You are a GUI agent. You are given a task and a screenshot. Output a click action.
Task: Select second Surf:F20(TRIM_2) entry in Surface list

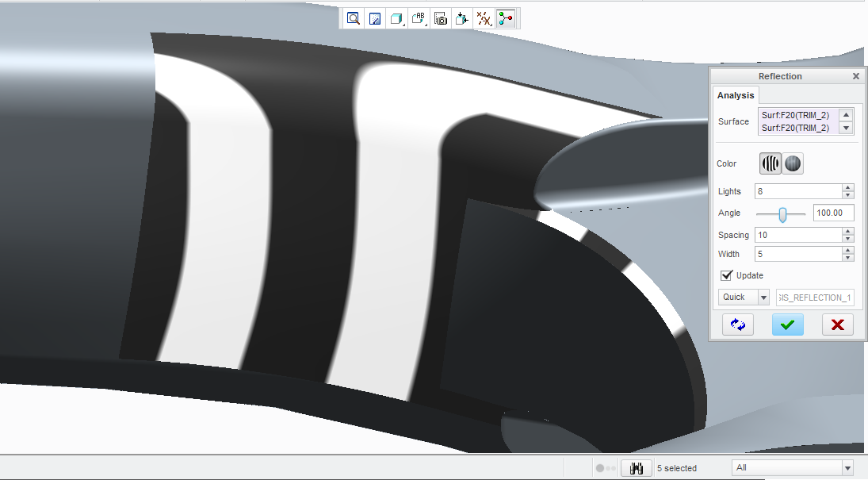tap(796, 128)
